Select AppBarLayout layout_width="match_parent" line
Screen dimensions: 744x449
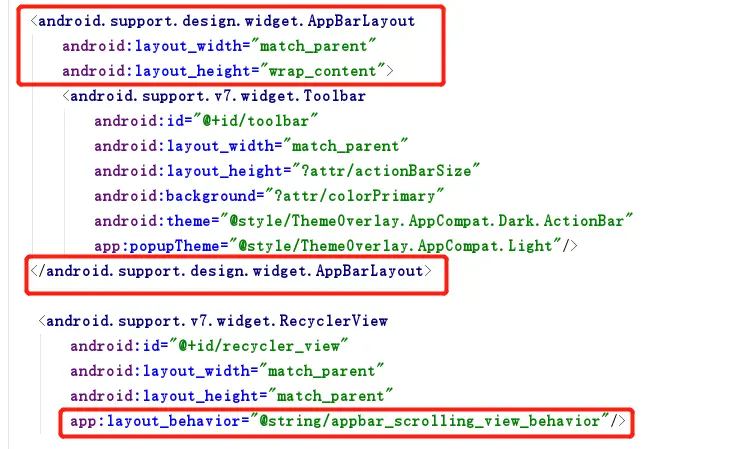tap(219, 46)
